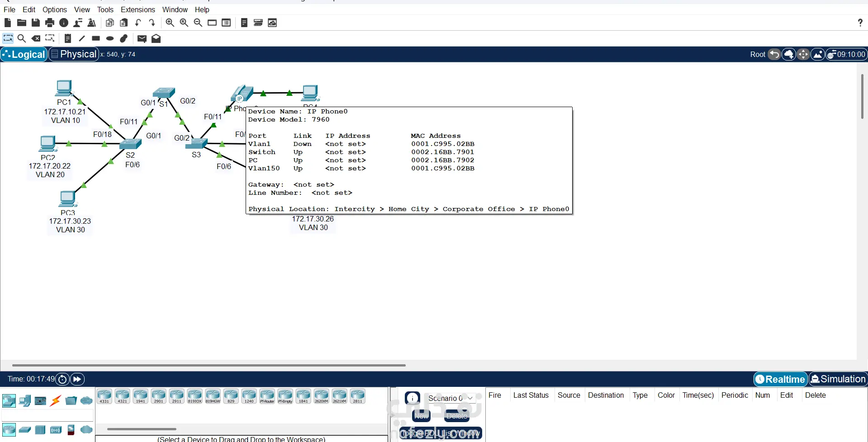Pick the Draw Line tool

[82, 38]
